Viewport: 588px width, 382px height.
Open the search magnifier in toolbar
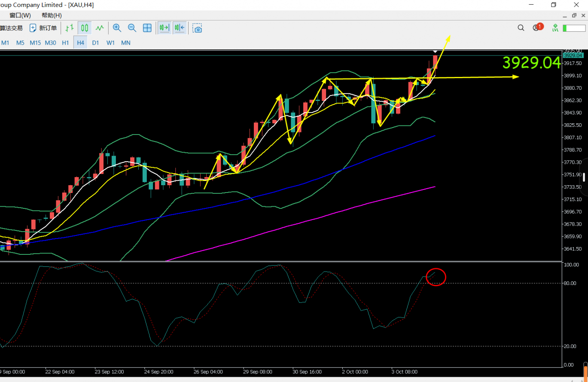pos(521,28)
